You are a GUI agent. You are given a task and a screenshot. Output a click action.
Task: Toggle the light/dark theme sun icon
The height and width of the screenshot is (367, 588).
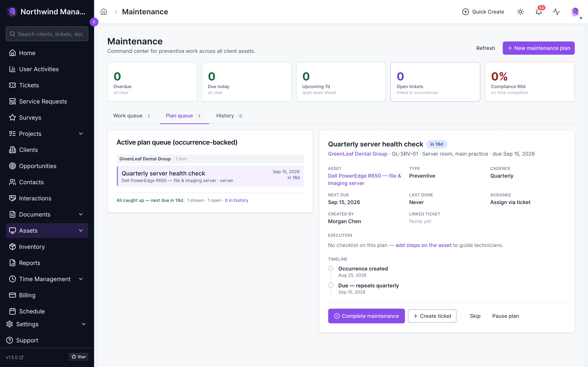(x=520, y=12)
